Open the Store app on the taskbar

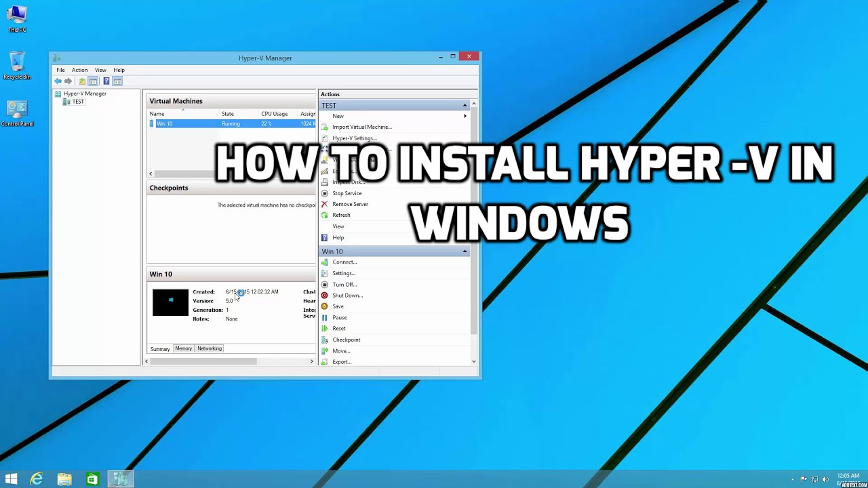(x=92, y=479)
